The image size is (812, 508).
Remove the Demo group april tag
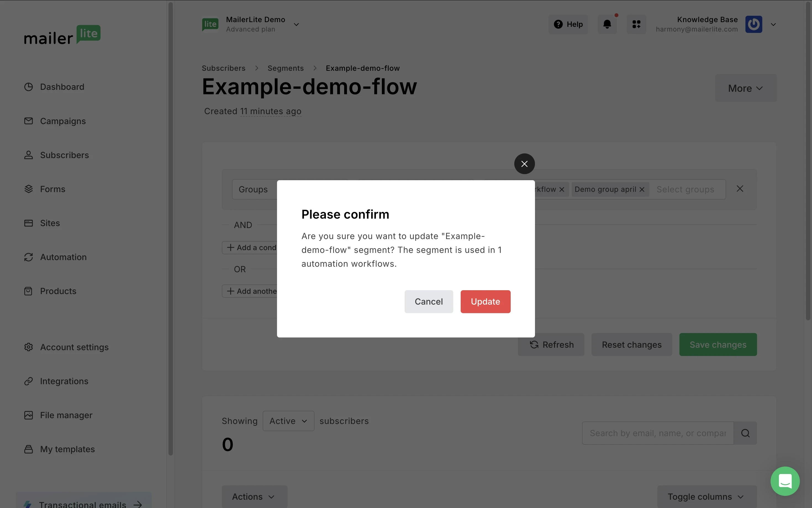click(x=642, y=190)
